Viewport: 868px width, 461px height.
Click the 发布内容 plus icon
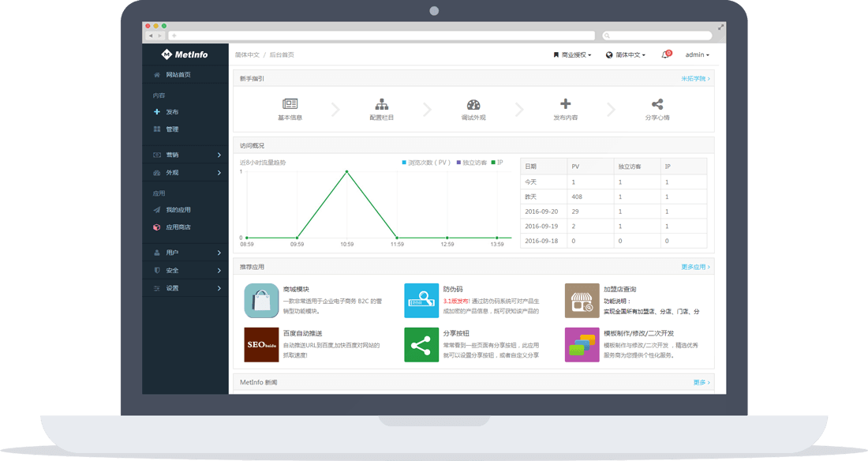click(x=565, y=104)
